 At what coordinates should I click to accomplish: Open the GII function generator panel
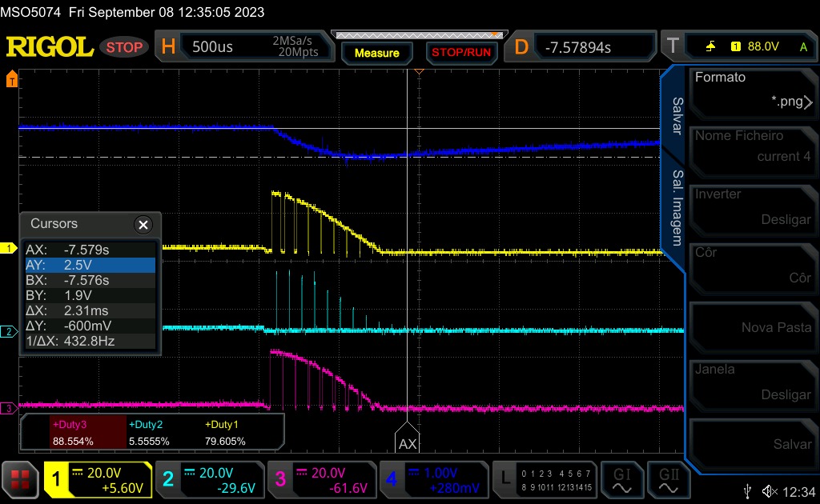(x=669, y=480)
